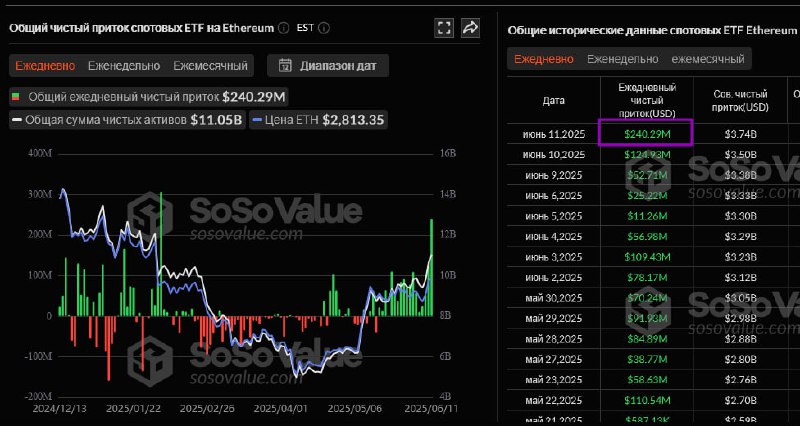Select table tab Ежедневно
800x426 pixels.
point(543,59)
